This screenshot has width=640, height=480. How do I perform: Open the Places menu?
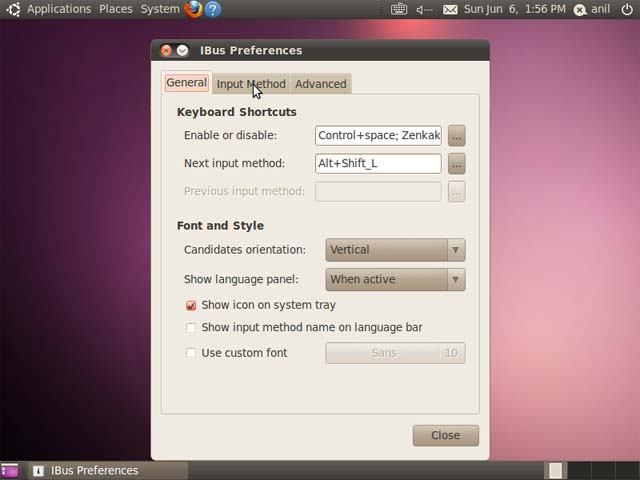pyautogui.click(x=116, y=9)
